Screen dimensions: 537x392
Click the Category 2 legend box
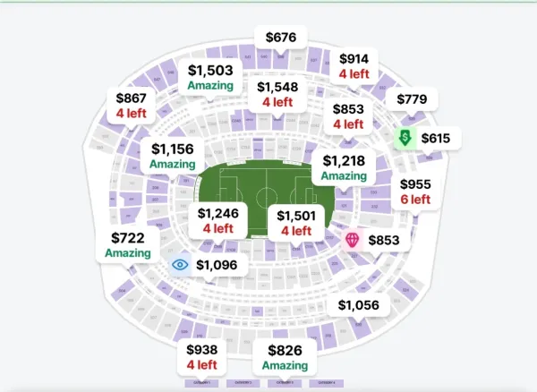point(243,383)
